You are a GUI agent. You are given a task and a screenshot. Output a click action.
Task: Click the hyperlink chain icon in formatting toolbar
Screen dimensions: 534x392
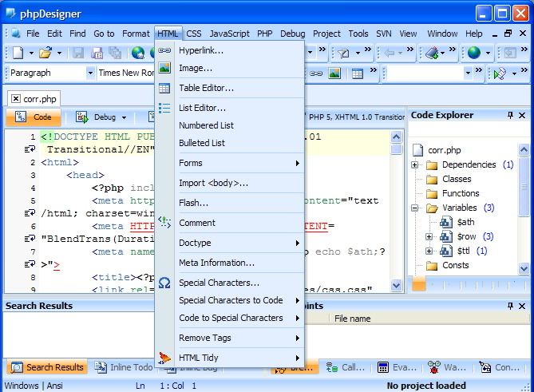(x=316, y=73)
